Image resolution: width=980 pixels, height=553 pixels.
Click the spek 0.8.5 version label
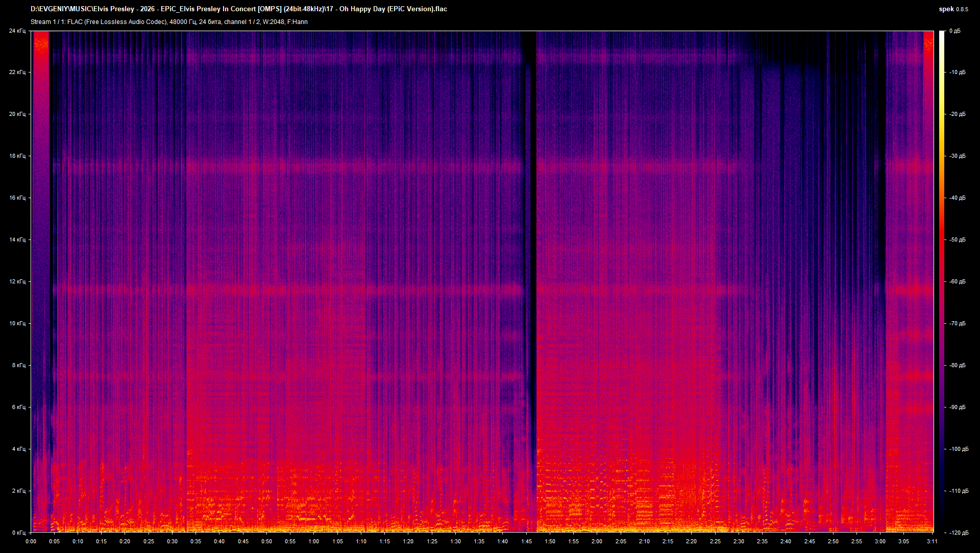pos(953,9)
